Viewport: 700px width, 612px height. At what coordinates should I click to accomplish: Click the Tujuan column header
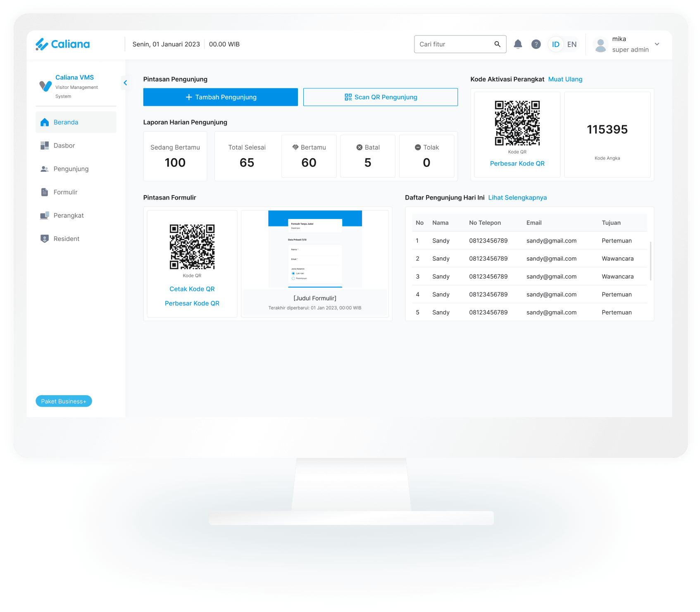click(611, 223)
